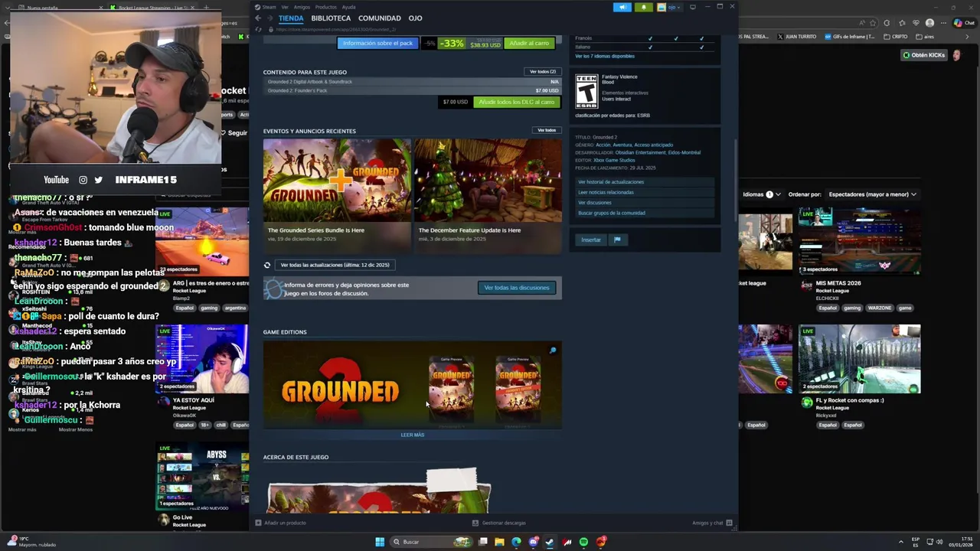Image resolution: width=980 pixels, height=551 pixels.
Task: Open Spotify from the taskbar
Action: pyautogui.click(x=583, y=542)
